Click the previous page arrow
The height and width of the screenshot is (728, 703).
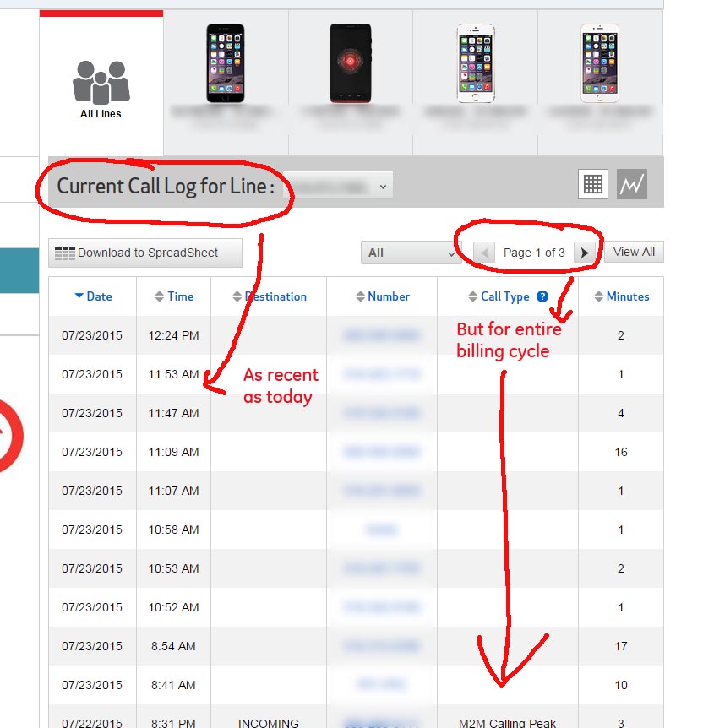point(484,253)
